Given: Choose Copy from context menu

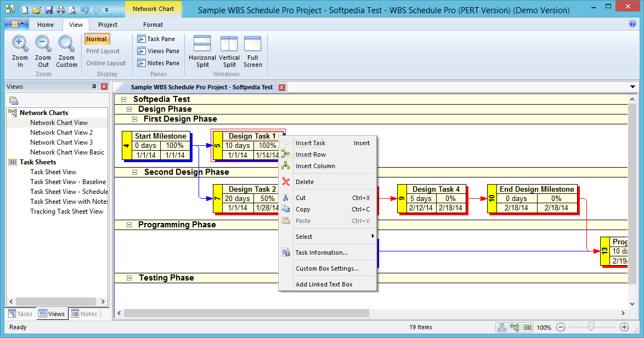Looking at the screenshot, I should [x=327, y=209].
